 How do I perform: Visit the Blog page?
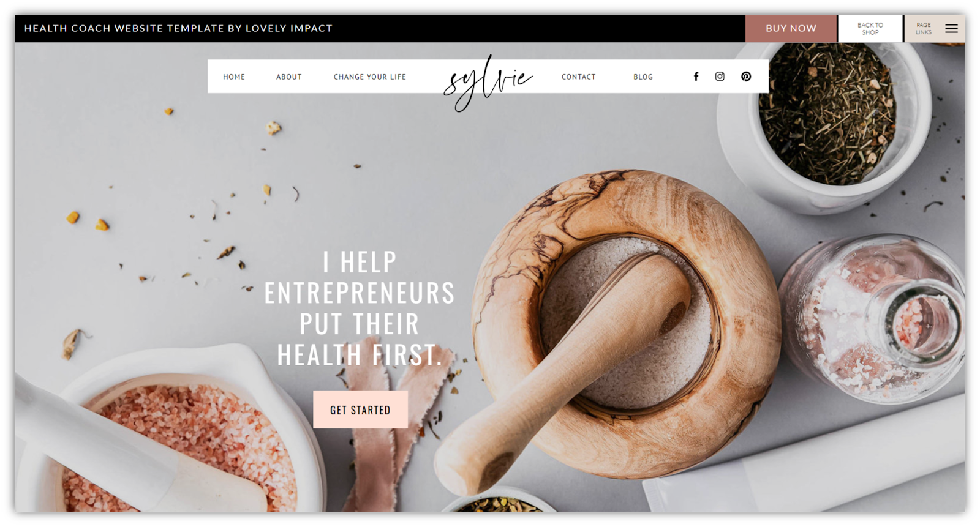[x=643, y=77]
